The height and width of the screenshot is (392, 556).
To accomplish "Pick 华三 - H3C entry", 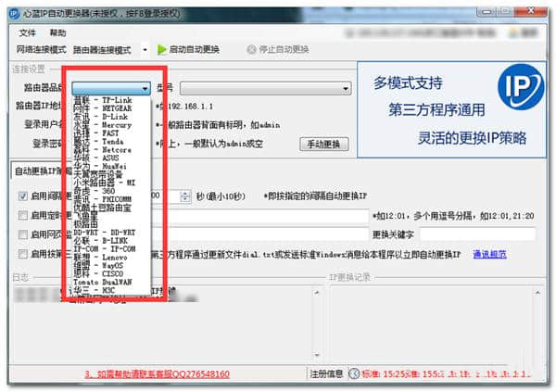I will (x=95, y=290).
